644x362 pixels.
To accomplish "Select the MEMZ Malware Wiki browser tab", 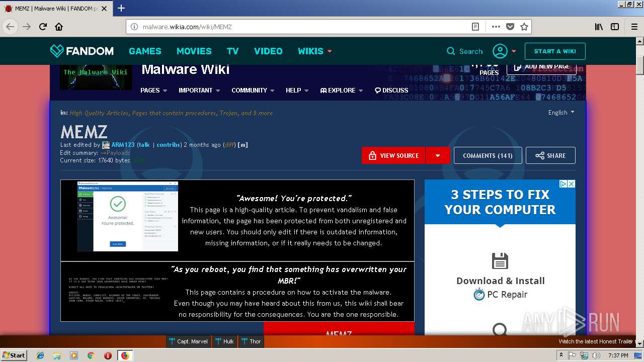I will (x=56, y=9).
